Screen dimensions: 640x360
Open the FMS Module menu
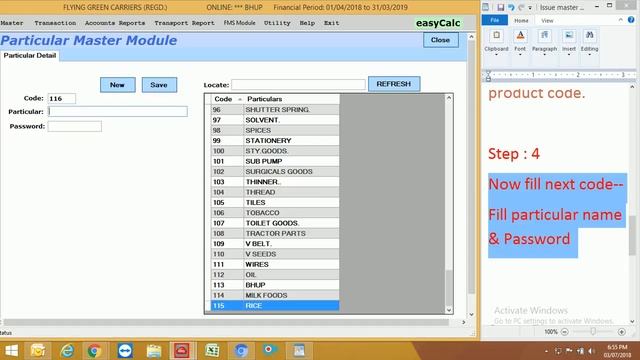pos(240,23)
